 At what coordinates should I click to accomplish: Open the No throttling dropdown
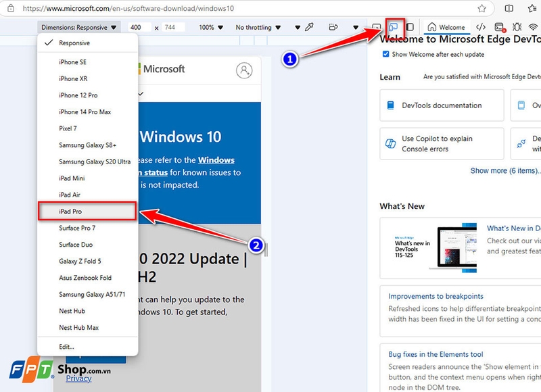(258, 27)
